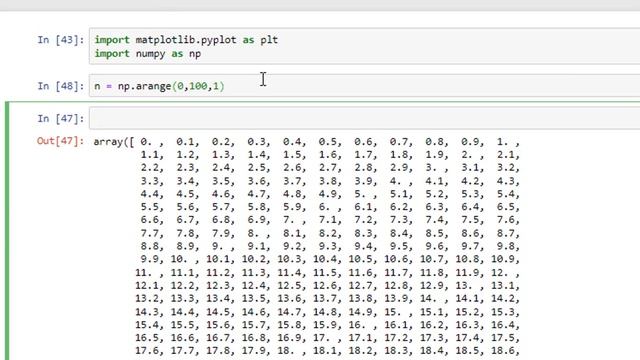Click output value 18.6
This screenshot has height=360, width=640.
[x=504, y=351]
